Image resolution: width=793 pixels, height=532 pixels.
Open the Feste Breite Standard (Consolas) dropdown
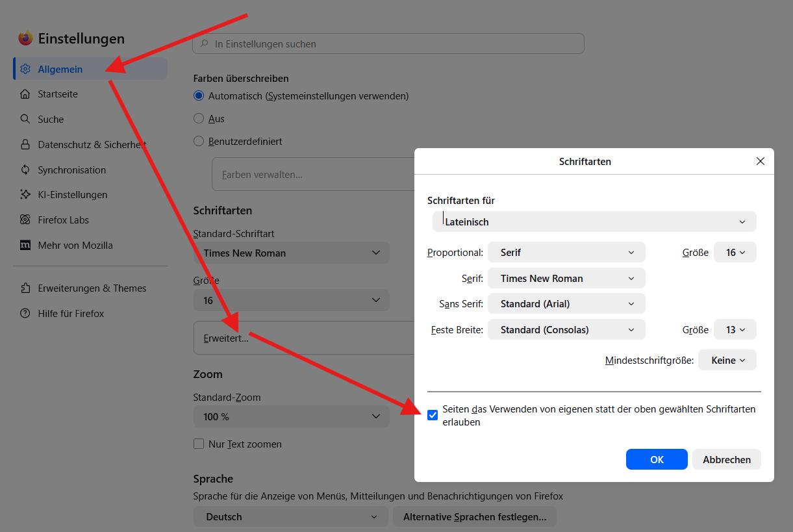566,329
